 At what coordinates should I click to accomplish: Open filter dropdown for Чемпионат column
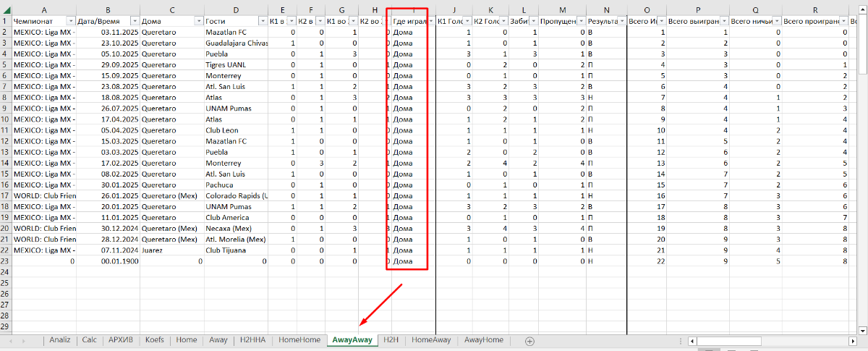point(70,22)
